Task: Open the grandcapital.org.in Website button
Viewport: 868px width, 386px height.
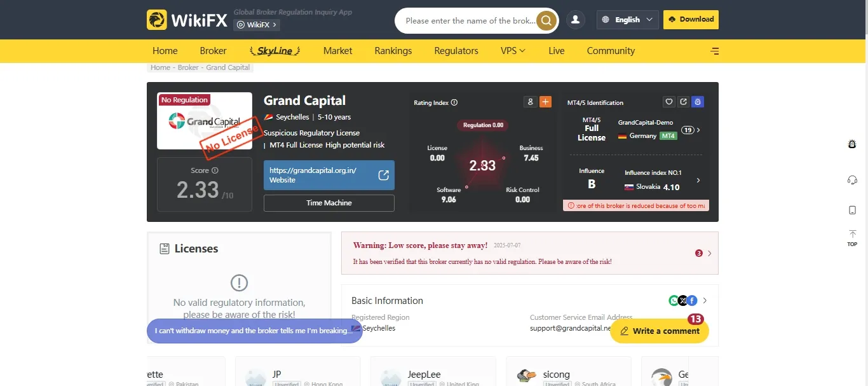Action: tap(329, 175)
